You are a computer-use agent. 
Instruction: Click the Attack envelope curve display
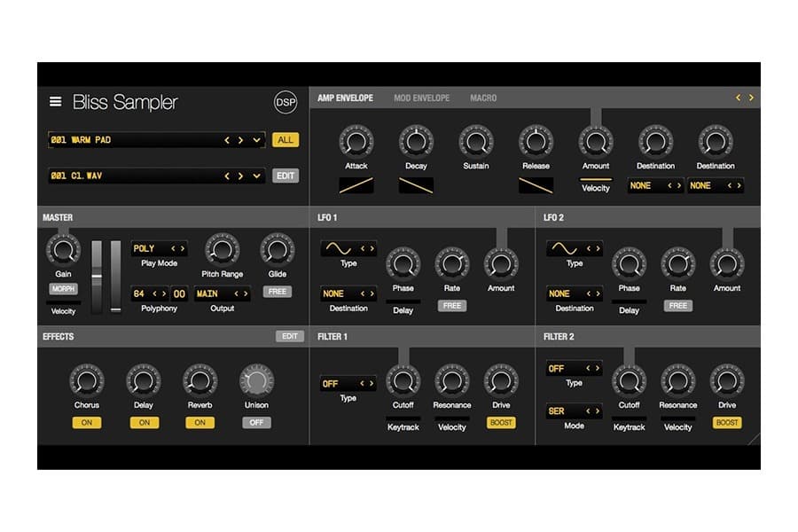[x=356, y=185]
